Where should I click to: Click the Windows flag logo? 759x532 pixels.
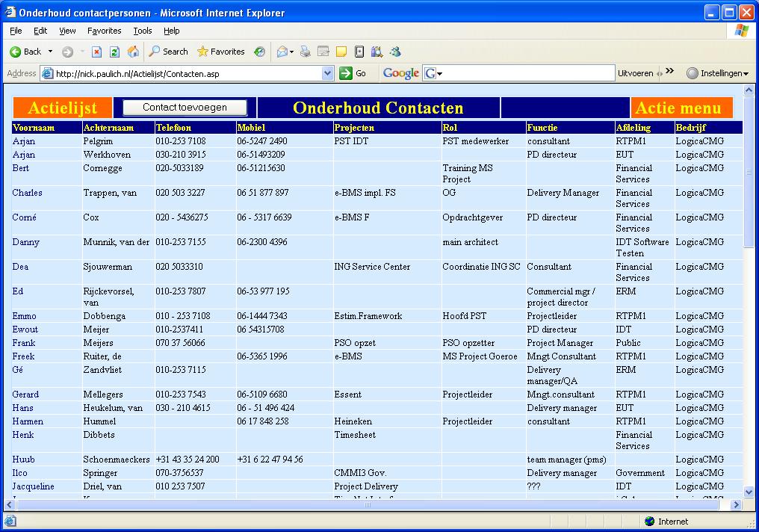741,31
